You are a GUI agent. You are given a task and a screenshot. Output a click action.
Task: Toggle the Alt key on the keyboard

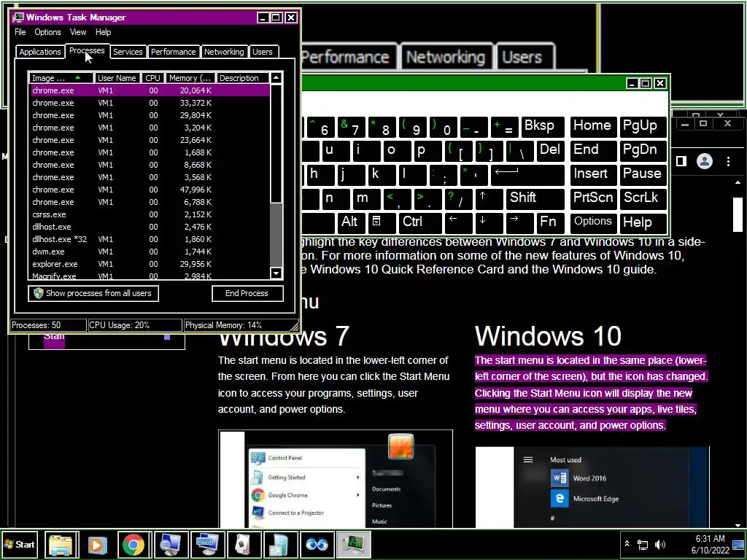pos(351,222)
